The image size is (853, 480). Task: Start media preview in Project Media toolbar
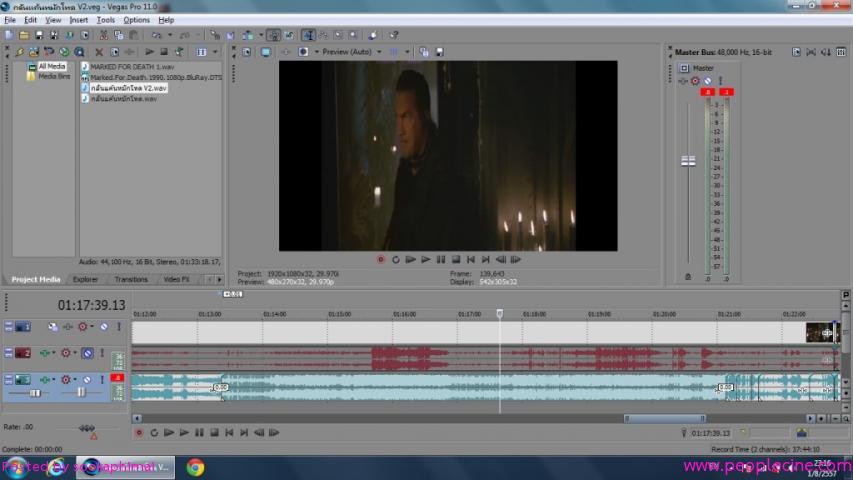149,52
